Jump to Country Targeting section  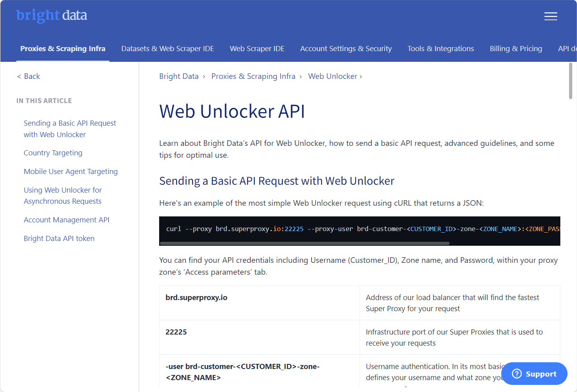tap(53, 153)
